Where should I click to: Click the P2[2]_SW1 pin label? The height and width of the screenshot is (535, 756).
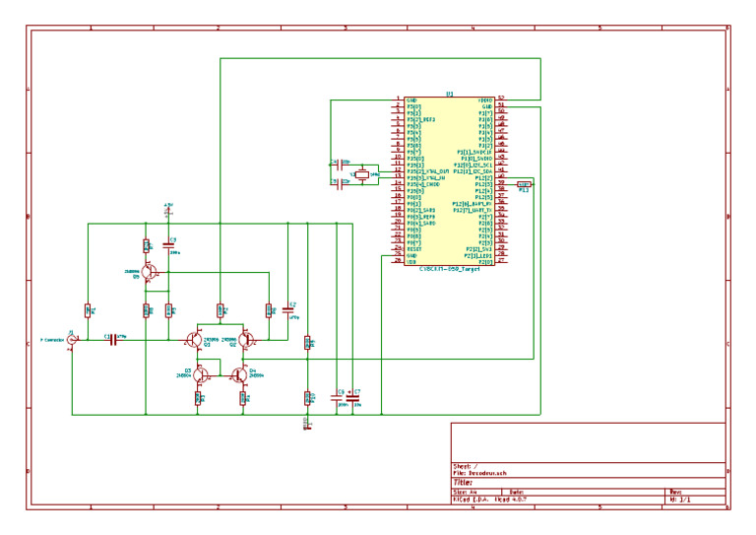point(479,249)
